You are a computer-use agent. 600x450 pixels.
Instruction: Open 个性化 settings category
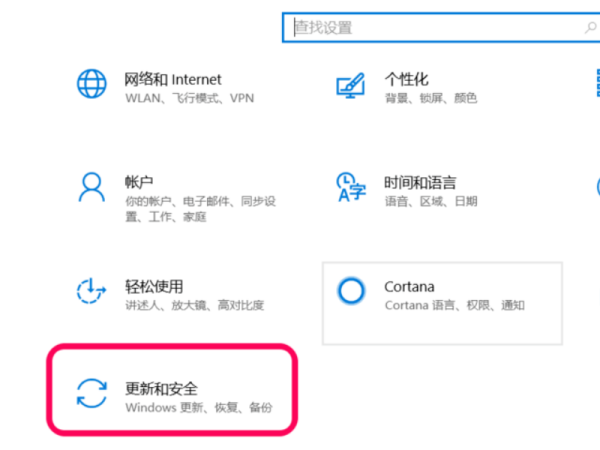(x=406, y=80)
